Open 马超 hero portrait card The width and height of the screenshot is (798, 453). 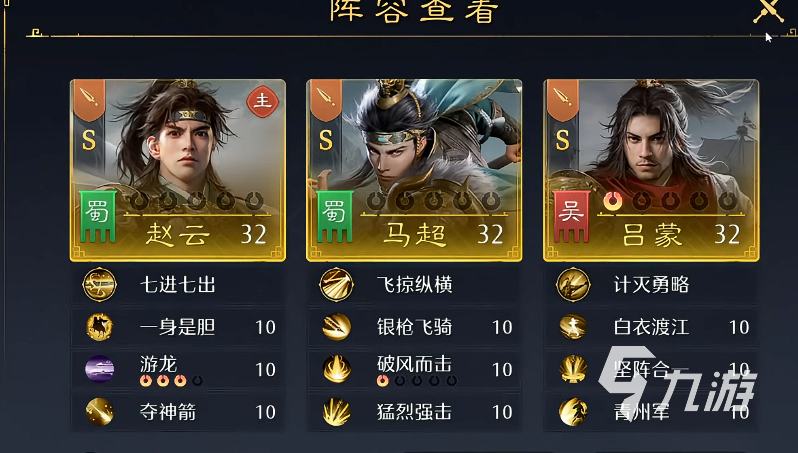pyautogui.click(x=414, y=171)
